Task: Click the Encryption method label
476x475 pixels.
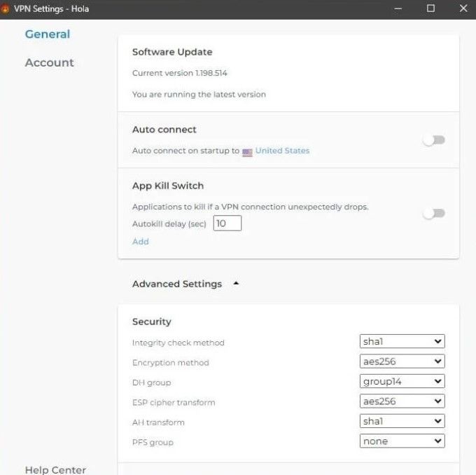Action: click(171, 363)
